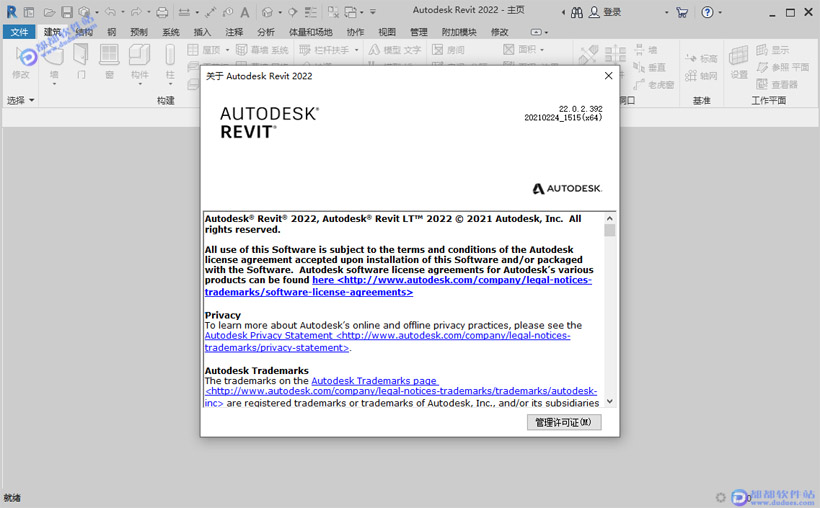The width and height of the screenshot is (820, 508).
Task: Click the Vertical (垂直) opening tool
Action: click(x=649, y=67)
